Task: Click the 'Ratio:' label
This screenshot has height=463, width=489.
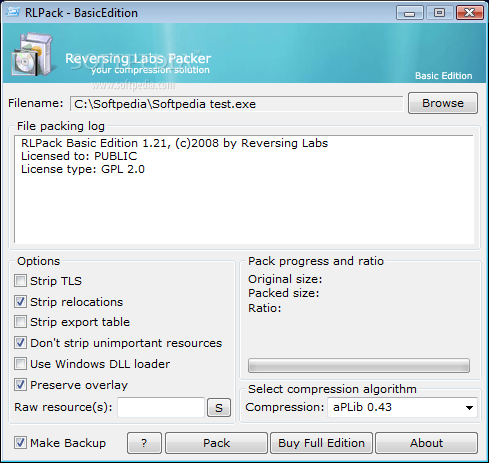Action: point(265,308)
